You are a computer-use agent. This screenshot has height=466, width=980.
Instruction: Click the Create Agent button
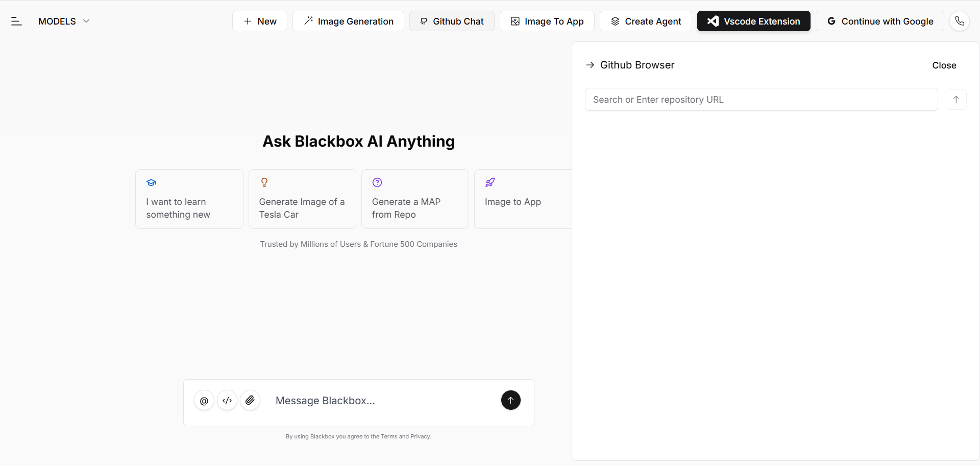coord(646,21)
